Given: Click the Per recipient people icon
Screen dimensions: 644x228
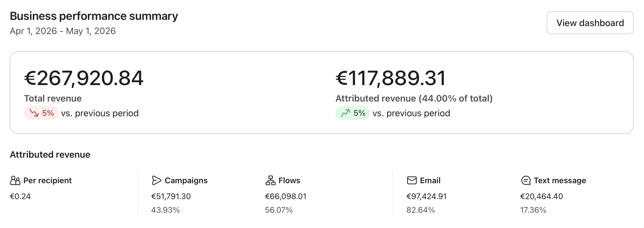Looking at the screenshot, I should click(x=15, y=180).
